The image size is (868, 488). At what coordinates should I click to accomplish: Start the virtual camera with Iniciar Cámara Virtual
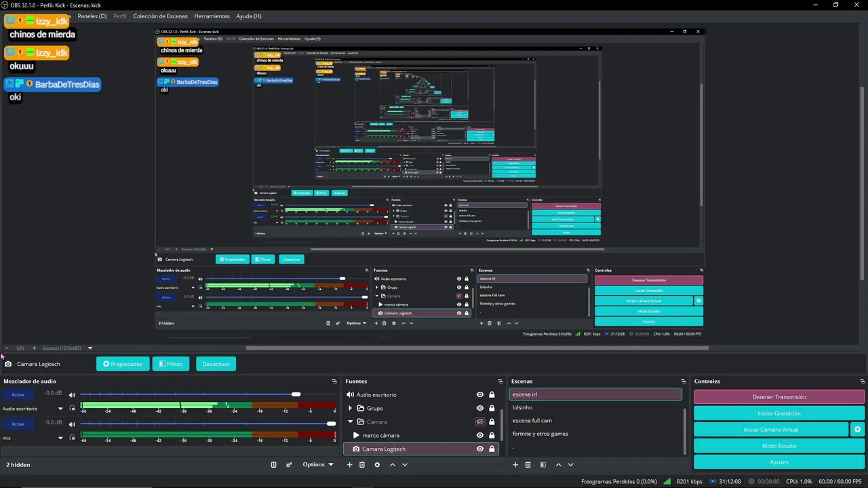771,430
